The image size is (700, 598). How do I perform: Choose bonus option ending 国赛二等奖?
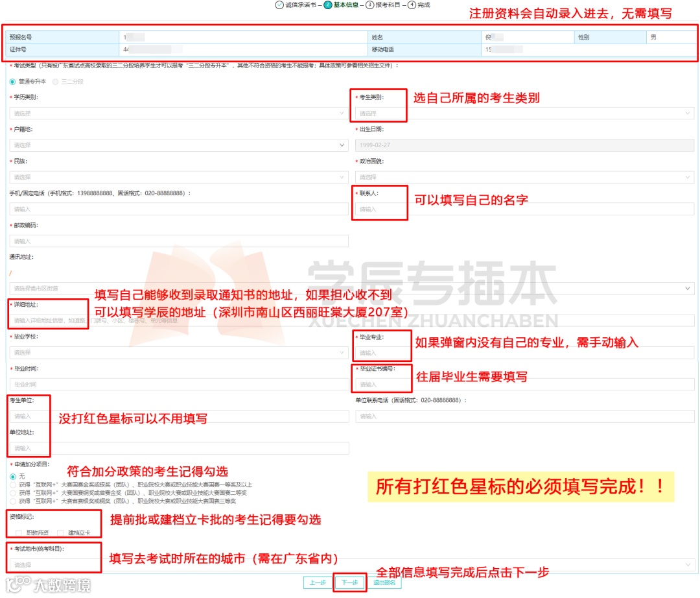pos(13,493)
